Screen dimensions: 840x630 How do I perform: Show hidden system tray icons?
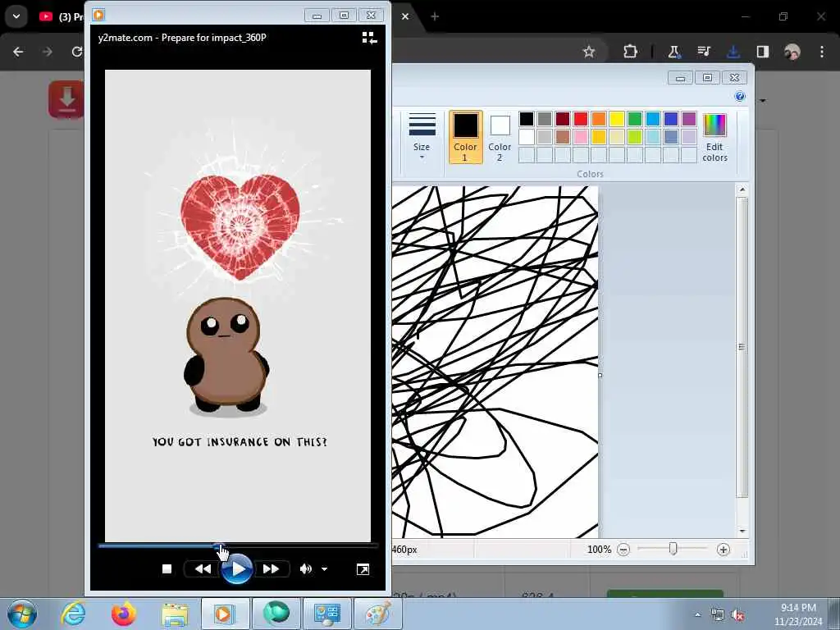coord(697,614)
